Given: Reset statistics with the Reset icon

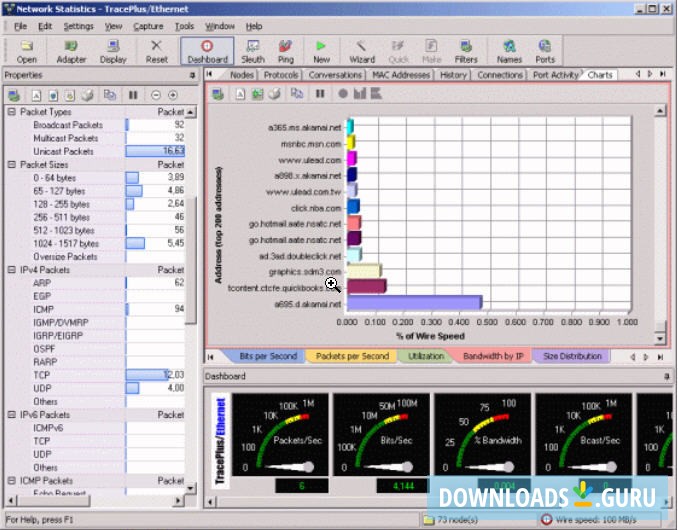Looking at the screenshot, I should (x=157, y=51).
